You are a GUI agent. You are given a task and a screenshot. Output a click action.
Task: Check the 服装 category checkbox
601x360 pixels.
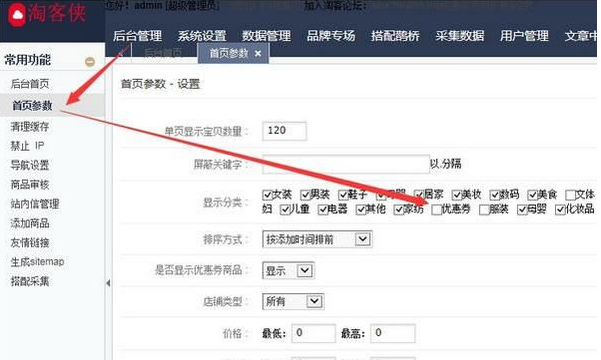[x=484, y=210]
